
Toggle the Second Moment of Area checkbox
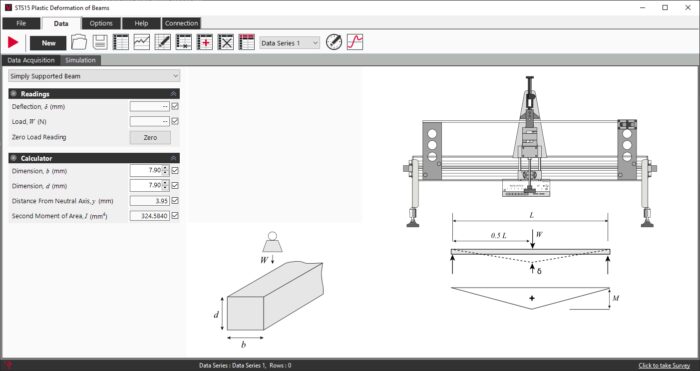[x=175, y=216]
